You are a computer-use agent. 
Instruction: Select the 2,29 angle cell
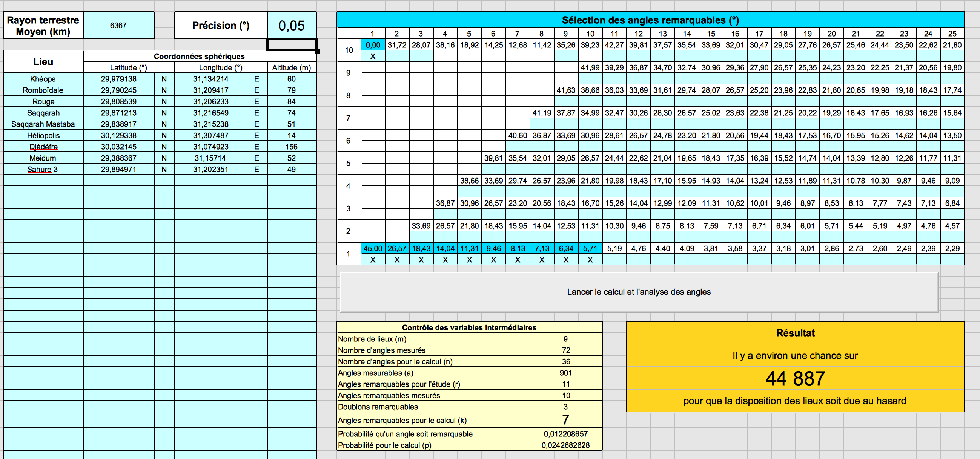[952, 248]
